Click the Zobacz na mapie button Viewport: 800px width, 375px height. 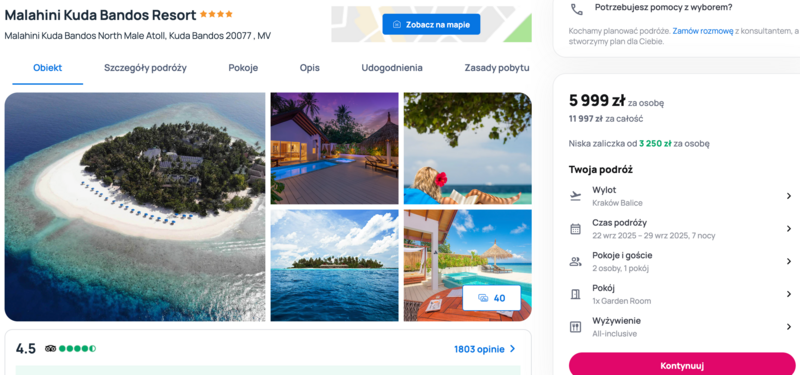pyautogui.click(x=431, y=24)
